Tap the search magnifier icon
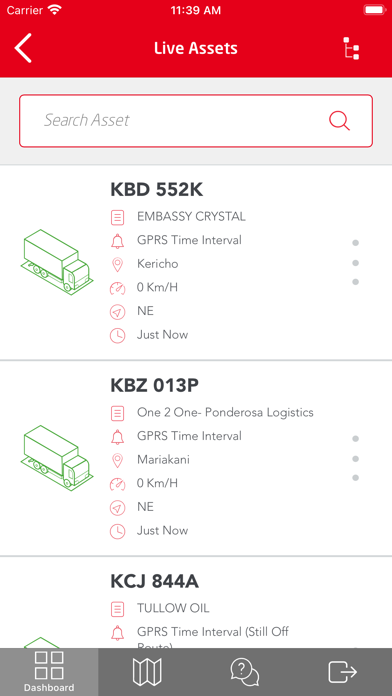392x696 pixels. (x=339, y=120)
